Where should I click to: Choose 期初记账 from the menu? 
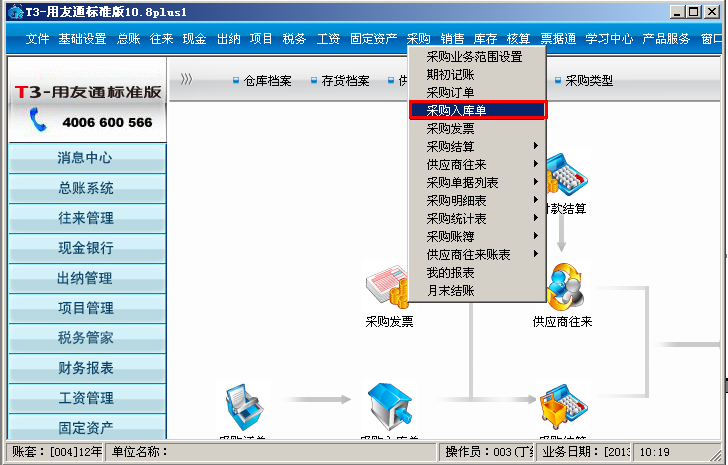click(477, 74)
